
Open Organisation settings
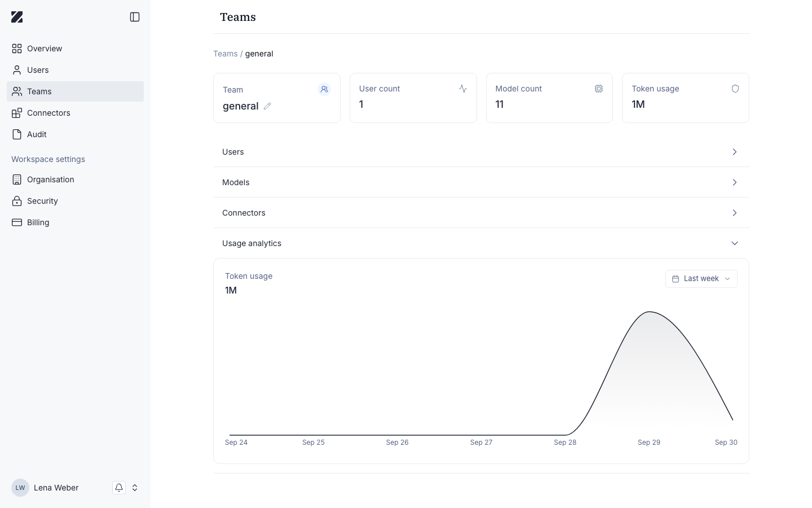[75, 179]
